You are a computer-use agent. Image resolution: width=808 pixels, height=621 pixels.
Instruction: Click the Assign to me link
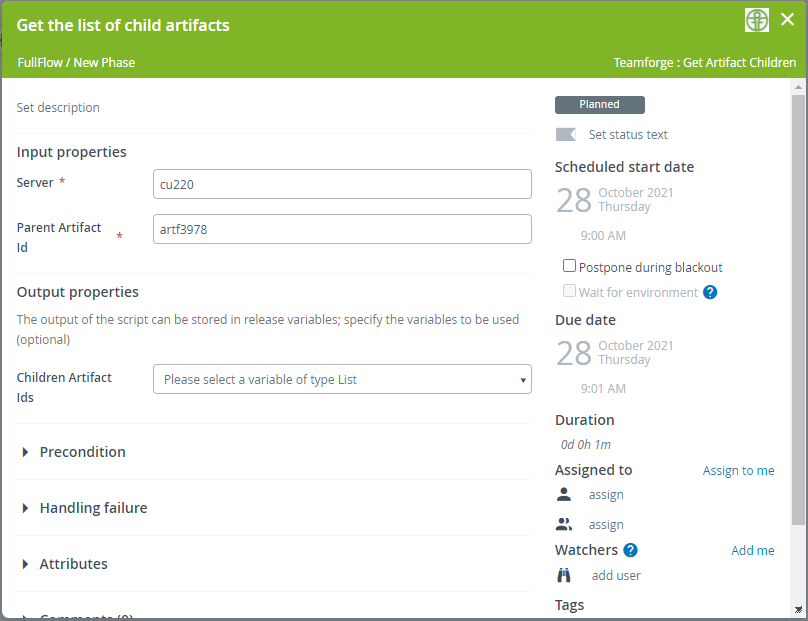(x=738, y=471)
